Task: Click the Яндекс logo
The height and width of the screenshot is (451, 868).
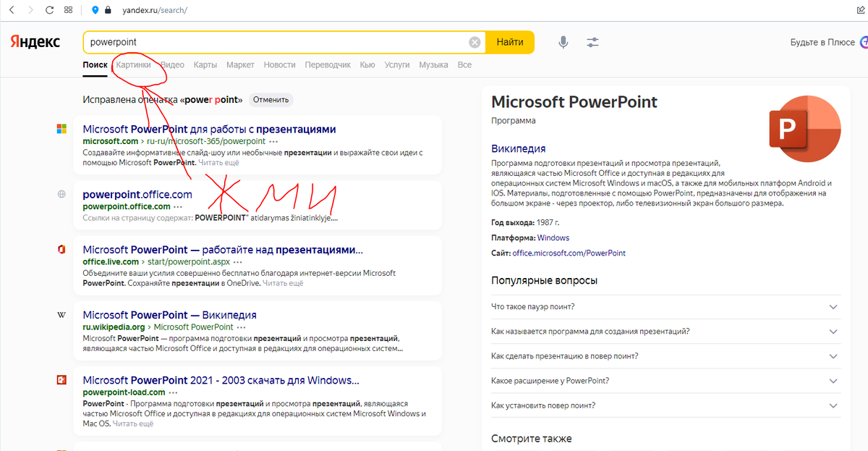Action: [35, 42]
